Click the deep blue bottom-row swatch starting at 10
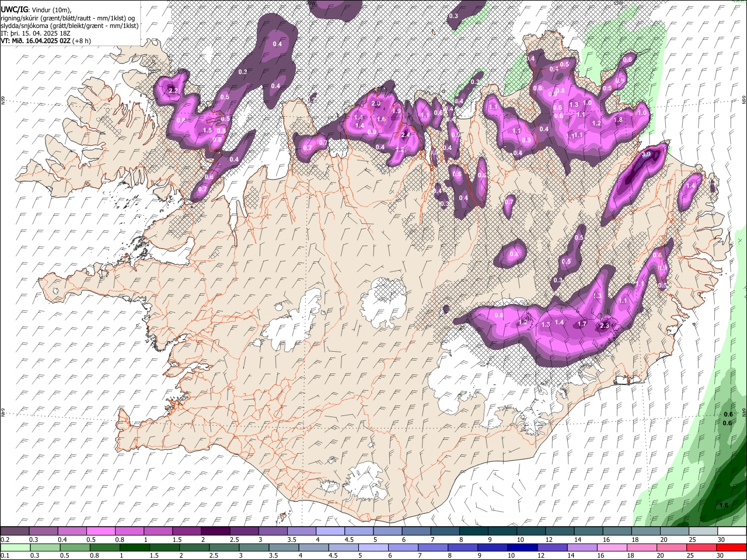This screenshot has height=560, width=747. coord(522,547)
